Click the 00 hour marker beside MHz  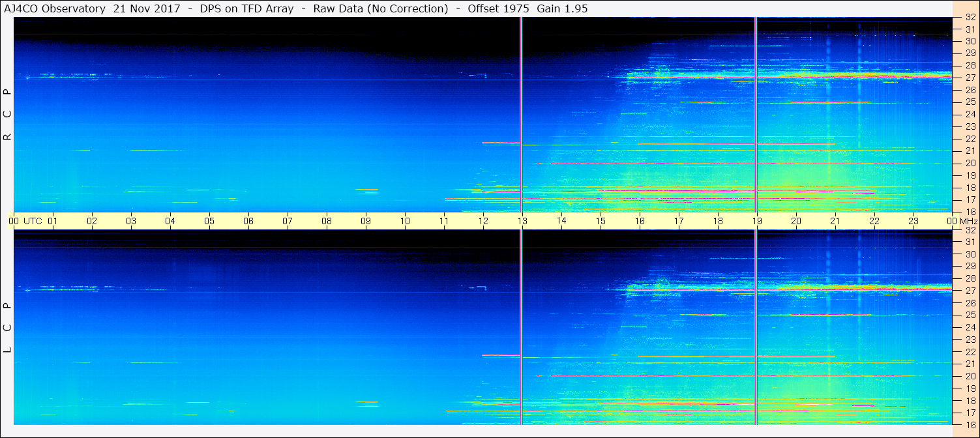(953, 221)
